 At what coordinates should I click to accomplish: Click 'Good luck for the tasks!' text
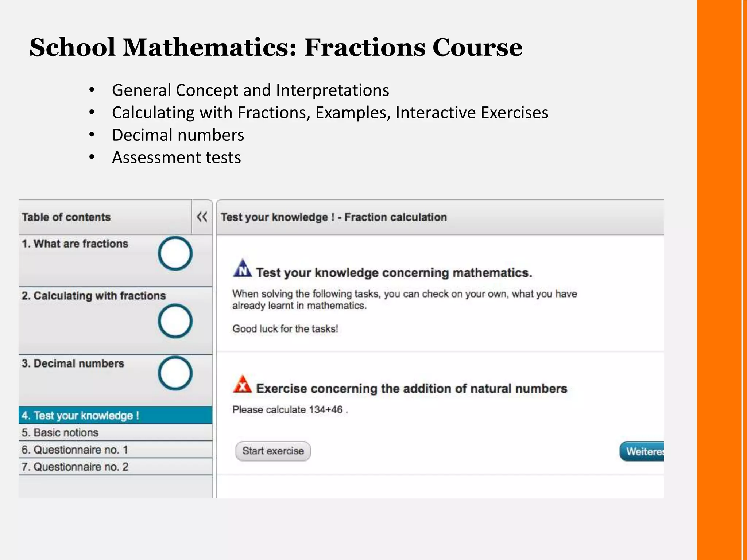tap(285, 328)
